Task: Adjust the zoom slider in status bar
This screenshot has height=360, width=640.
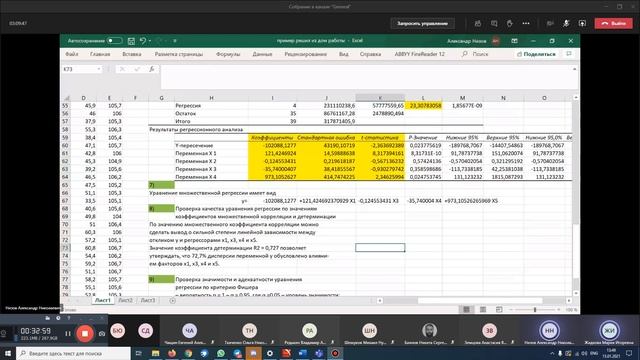Action: [535, 310]
